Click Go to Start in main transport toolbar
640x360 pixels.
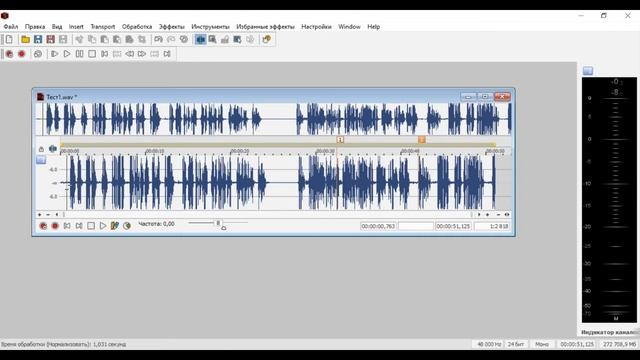pos(104,54)
